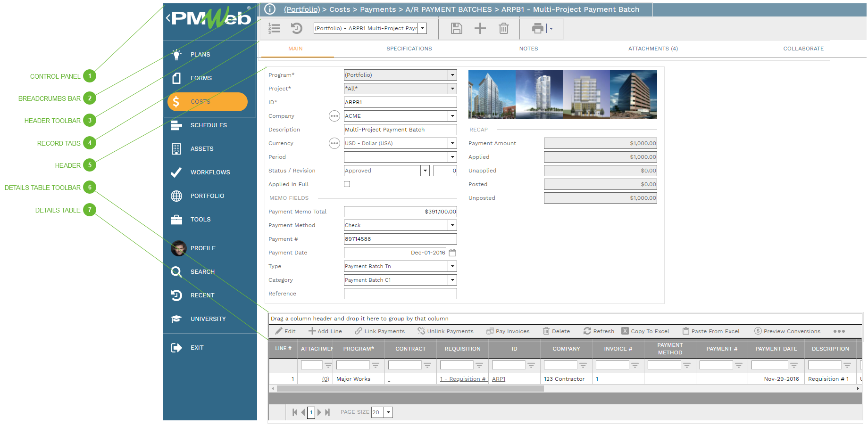Switch to the Specifications tab
868x426 pixels.
pos(409,49)
